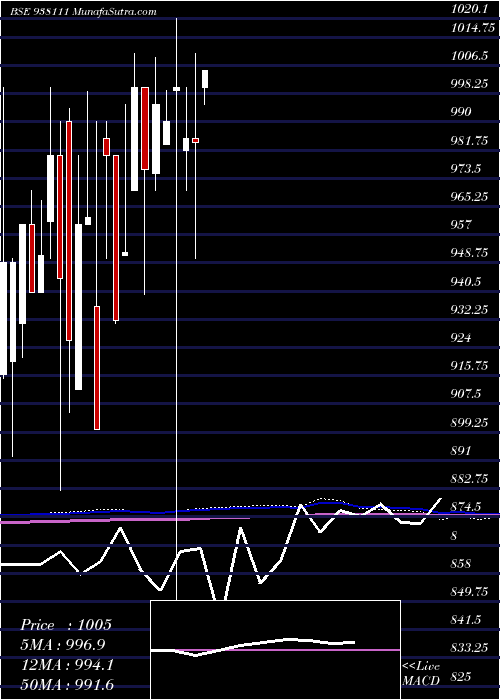Click the small red candle near 981.75
Screen dimensions: 500x700
pyautogui.click(x=196, y=140)
